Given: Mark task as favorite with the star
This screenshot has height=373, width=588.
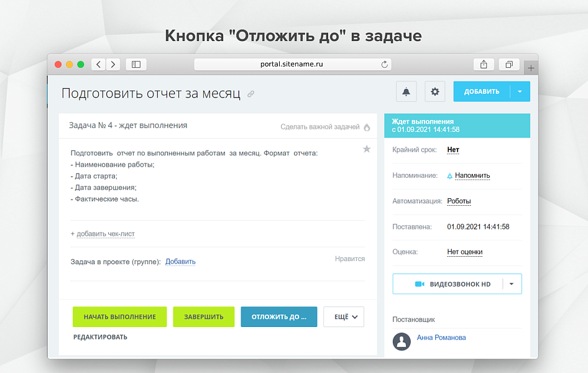Looking at the screenshot, I should (366, 149).
